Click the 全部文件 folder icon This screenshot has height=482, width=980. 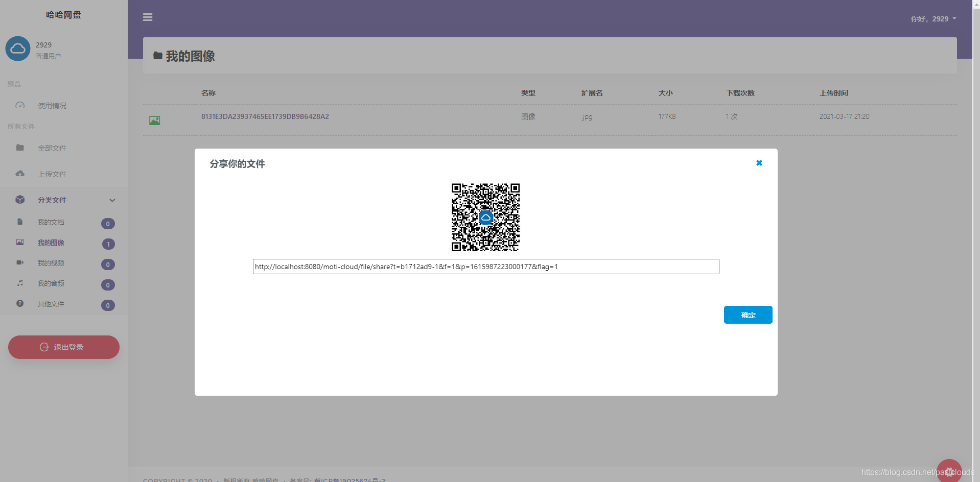pyautogui.click(x=20, y=148)
